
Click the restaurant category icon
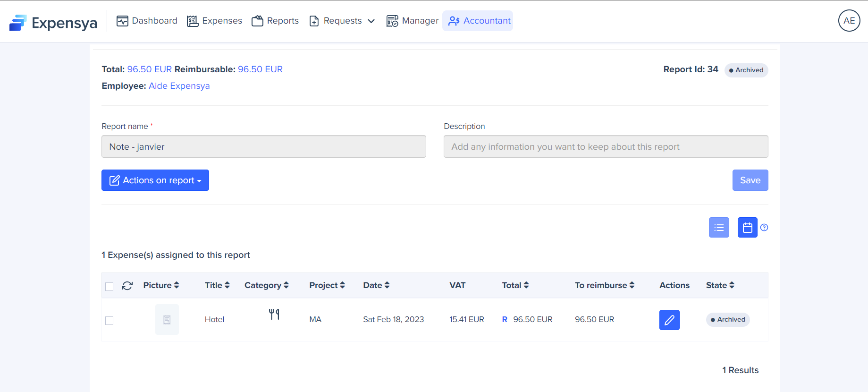(x=274, y=314)
